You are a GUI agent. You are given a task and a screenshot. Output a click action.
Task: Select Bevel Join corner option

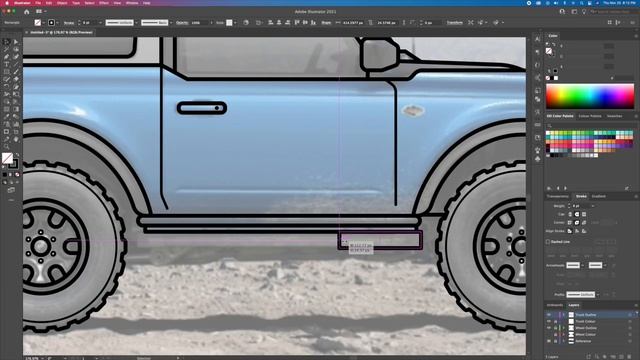584,222
